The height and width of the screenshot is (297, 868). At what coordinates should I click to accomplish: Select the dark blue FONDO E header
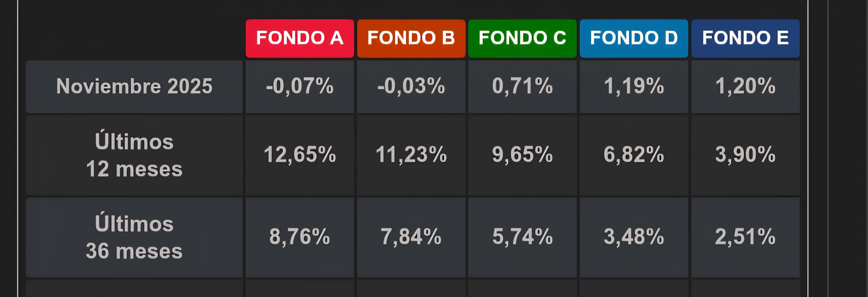745,38
